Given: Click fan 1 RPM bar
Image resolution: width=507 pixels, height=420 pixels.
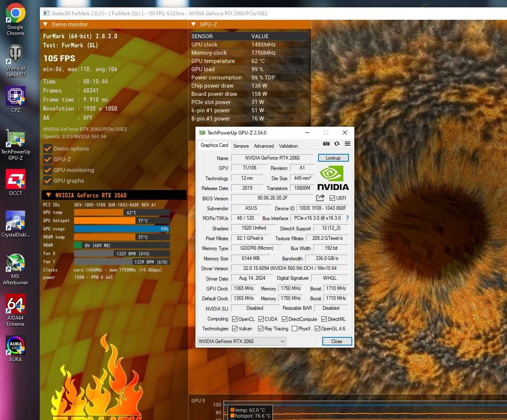Looking at the screenshot, I should 122,262.
